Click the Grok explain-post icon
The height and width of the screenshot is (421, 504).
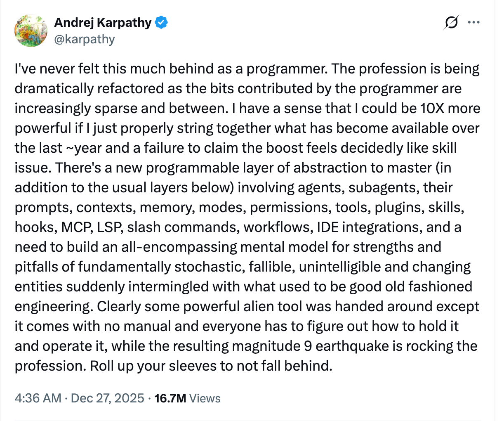[451, 23]
